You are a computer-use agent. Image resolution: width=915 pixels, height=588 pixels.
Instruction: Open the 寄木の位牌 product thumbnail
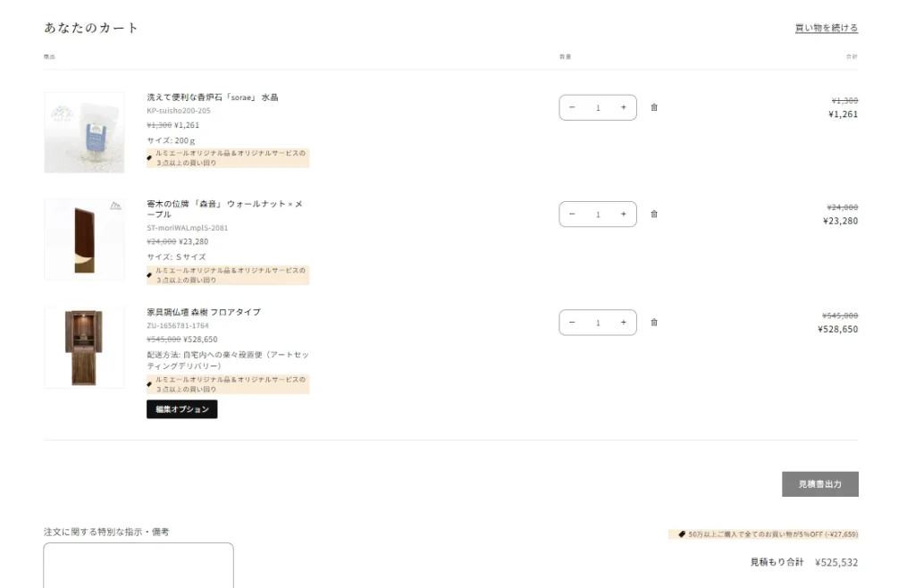(x=85, y=239)
